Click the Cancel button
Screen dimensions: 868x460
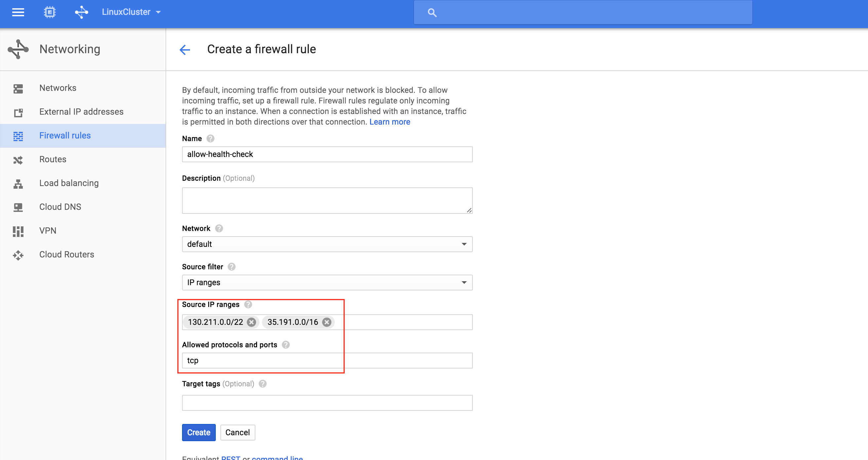(x=238, y=432)
